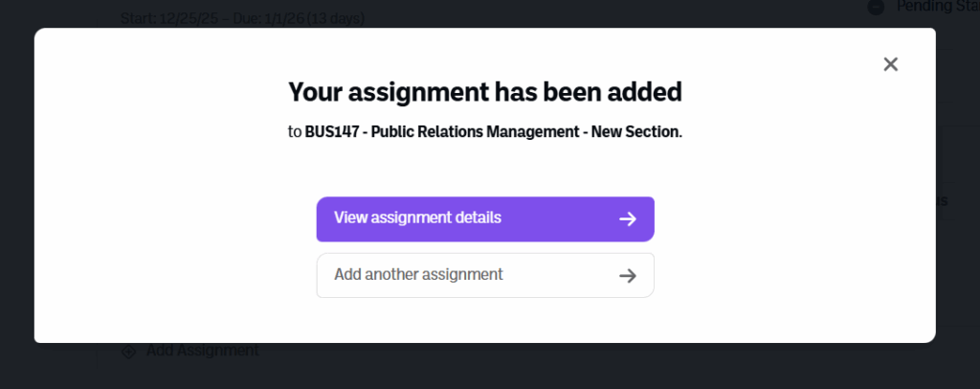The width and height of the screenshot is (980, 389).
Task: Click the Due 1/1/26 date text
Action: pyautogui.click(x=259, y=18)
